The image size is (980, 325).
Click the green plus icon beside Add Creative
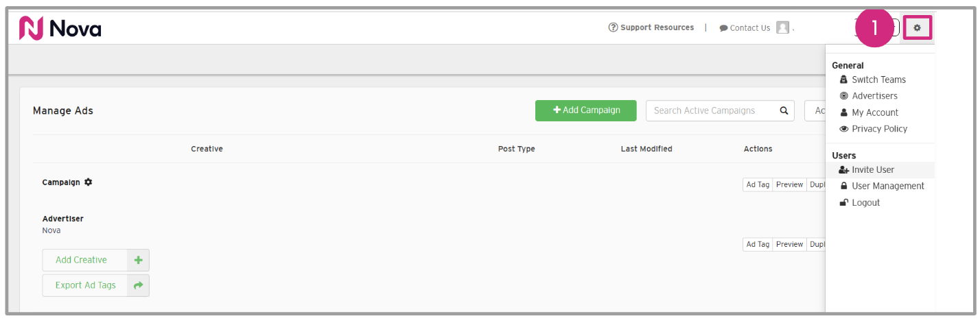click(x=138, y=260)
